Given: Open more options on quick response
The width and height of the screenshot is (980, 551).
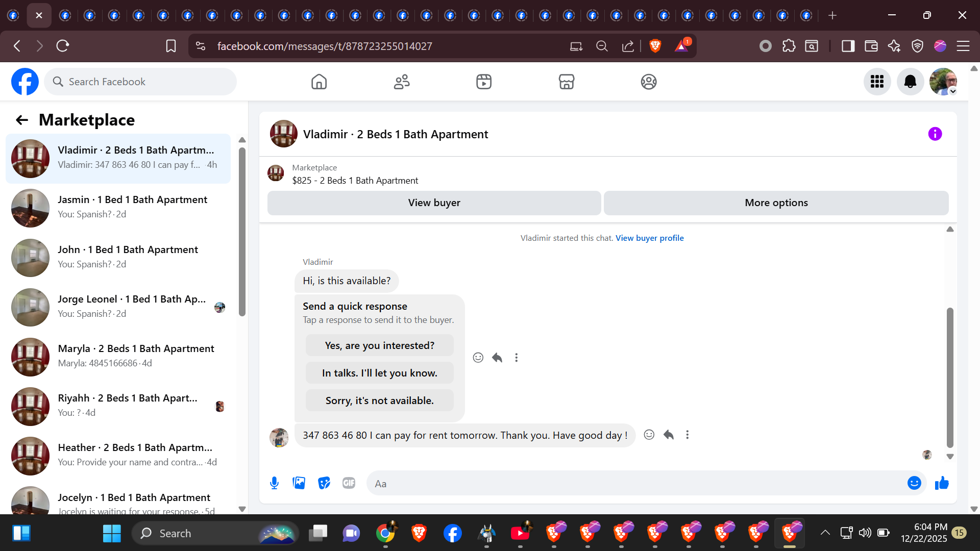Looking at the screenshot, I should pos(516,358).
